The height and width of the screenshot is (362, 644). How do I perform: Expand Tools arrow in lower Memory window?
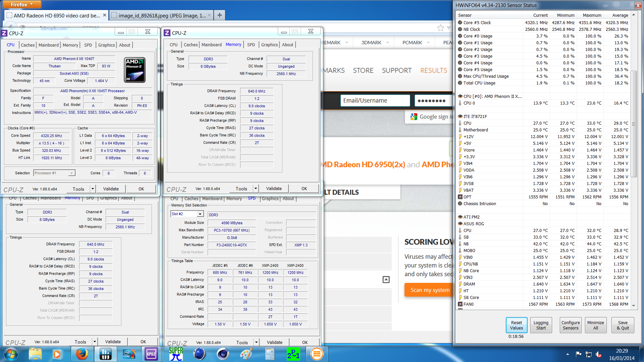(x=95, y=342)
